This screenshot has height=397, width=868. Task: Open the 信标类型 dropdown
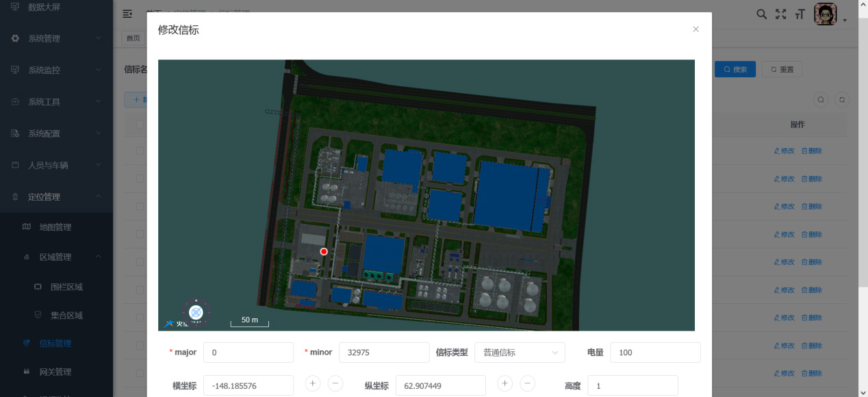(519, 353)
